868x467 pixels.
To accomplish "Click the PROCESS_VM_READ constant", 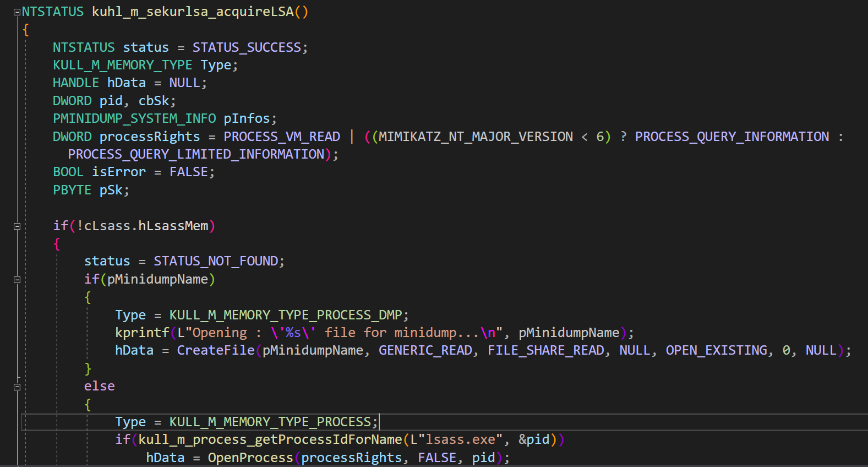I will (282, 137).
